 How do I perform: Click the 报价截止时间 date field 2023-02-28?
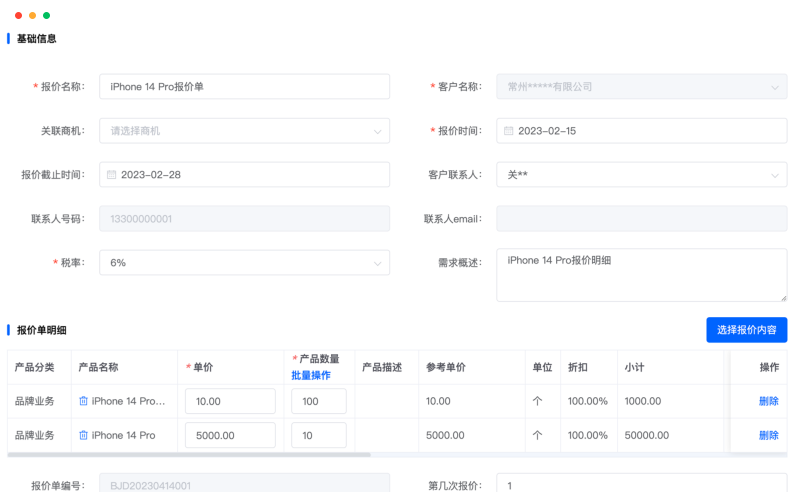pos(244,175)
